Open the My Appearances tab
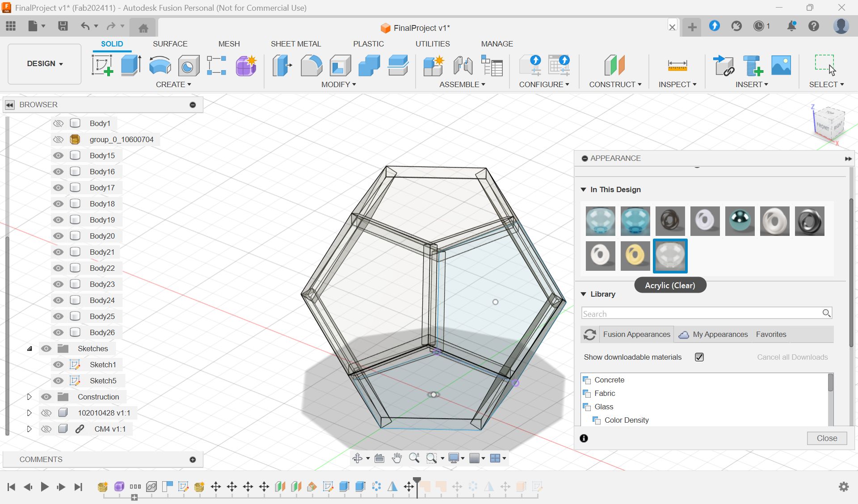The width and height of the screenshot is (858, 504). [x=713, y=334]
